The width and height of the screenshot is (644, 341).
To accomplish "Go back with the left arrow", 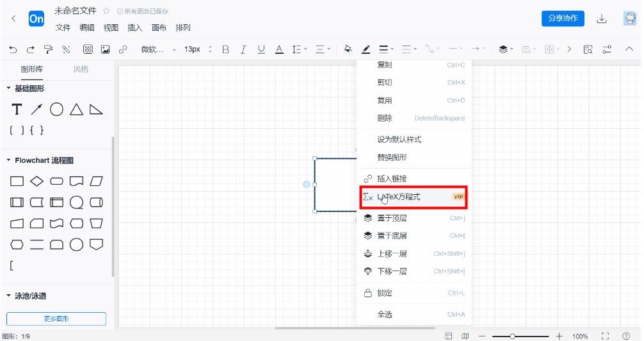I will tap(13, 19).
